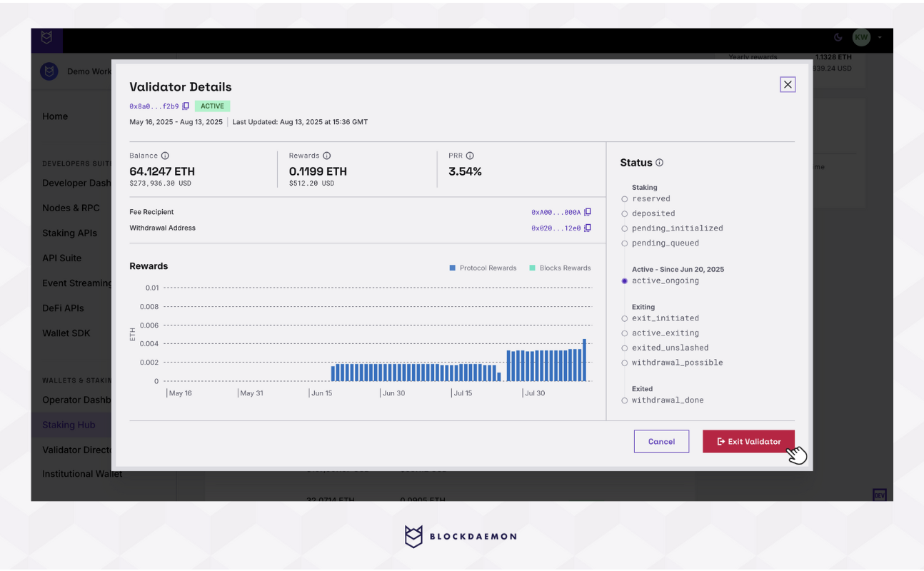Close the Validator Details dialog

pos(788,84)
